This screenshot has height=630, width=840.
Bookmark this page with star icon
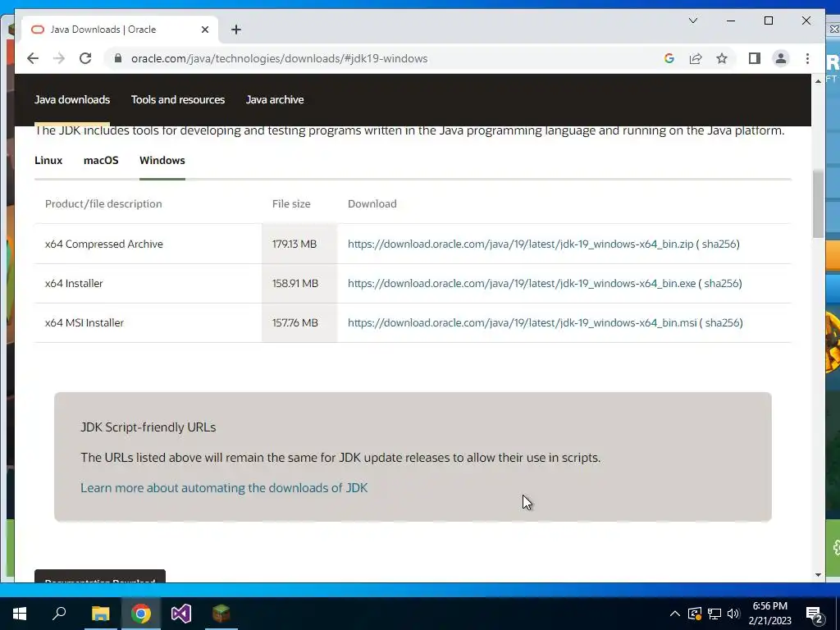click(x=722, y=58)
